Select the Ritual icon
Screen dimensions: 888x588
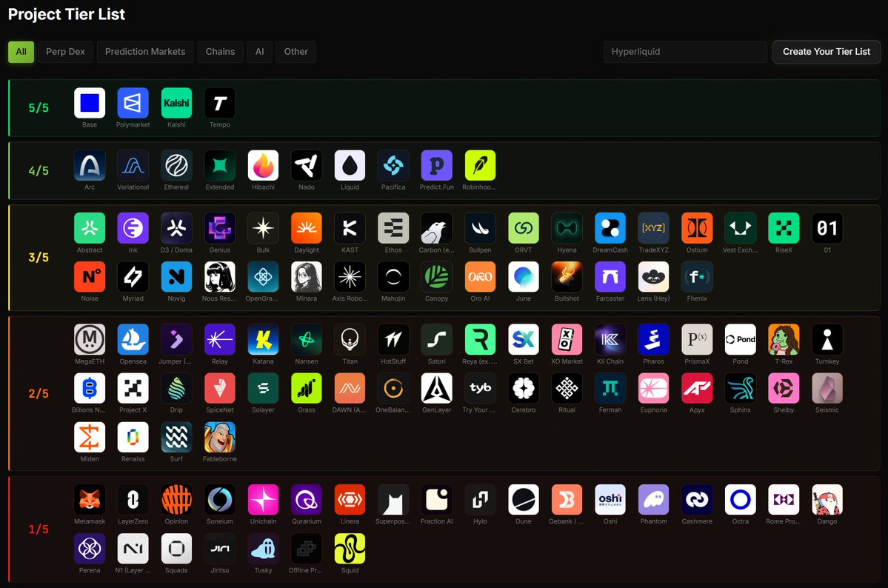(567, 388)
